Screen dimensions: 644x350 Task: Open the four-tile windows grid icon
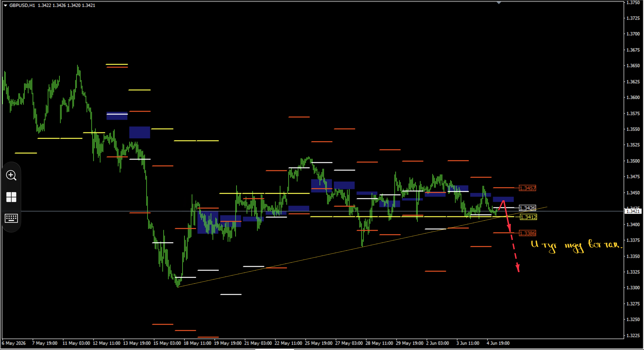(x=11, y=197)
